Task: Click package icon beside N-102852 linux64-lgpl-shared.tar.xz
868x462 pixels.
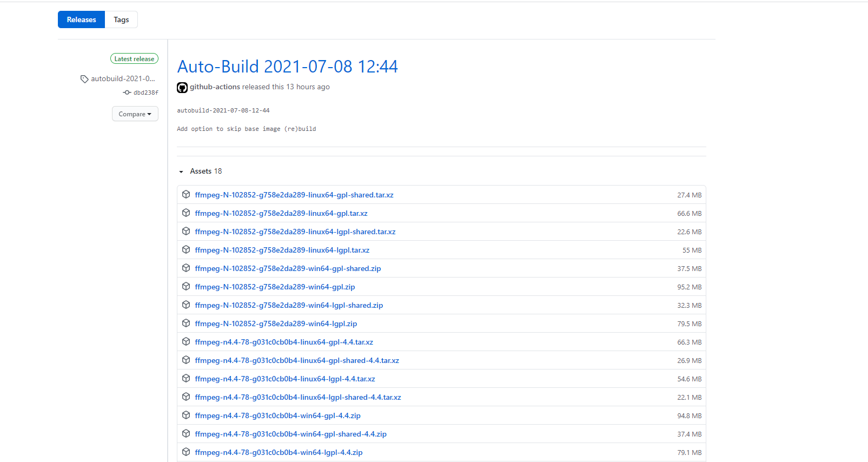Action: click(186, 231)
